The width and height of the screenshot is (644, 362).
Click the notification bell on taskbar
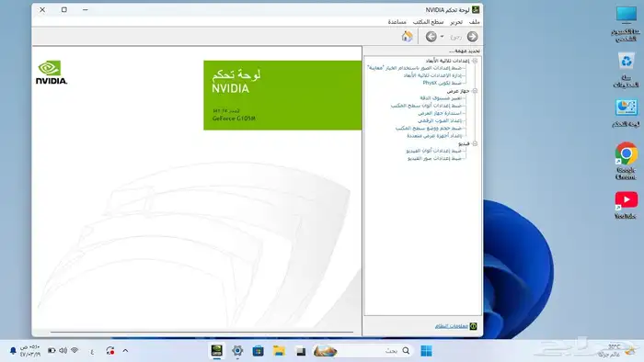(13, 351)
